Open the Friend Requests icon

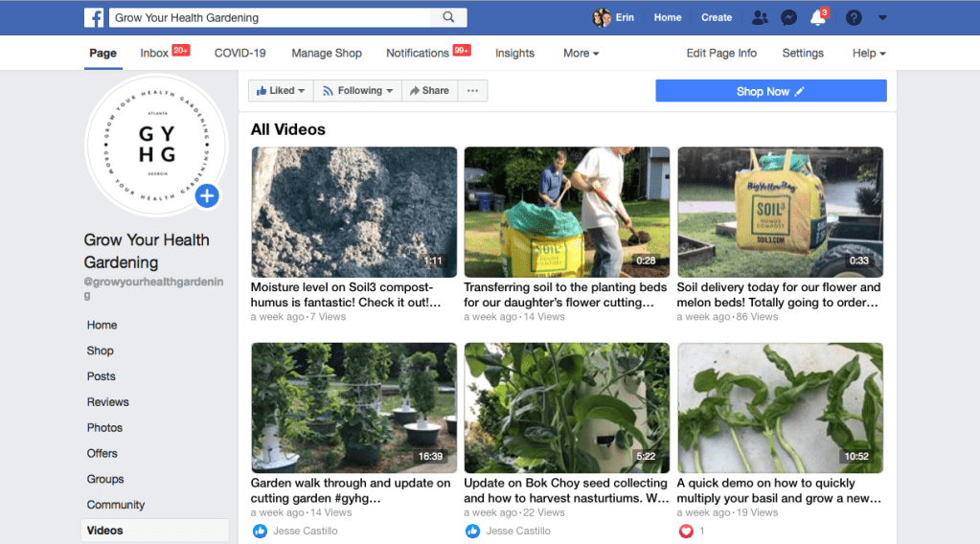(x=760, y=17)
